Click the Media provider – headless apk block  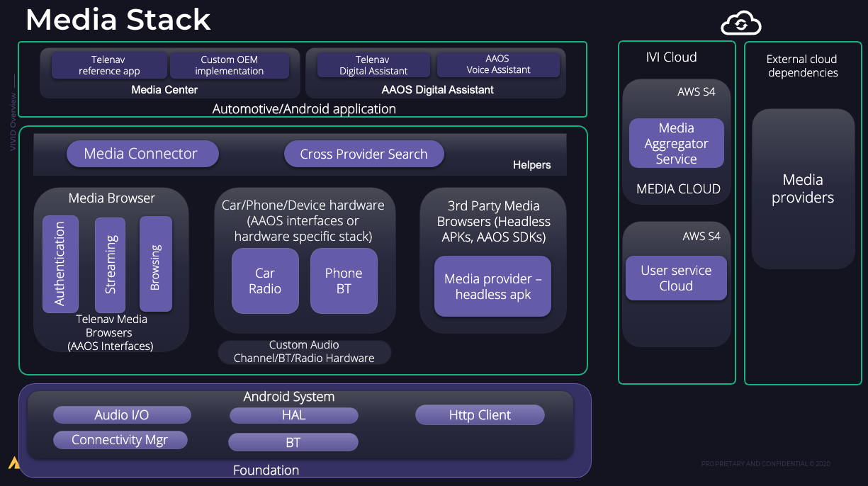point(492,286)
